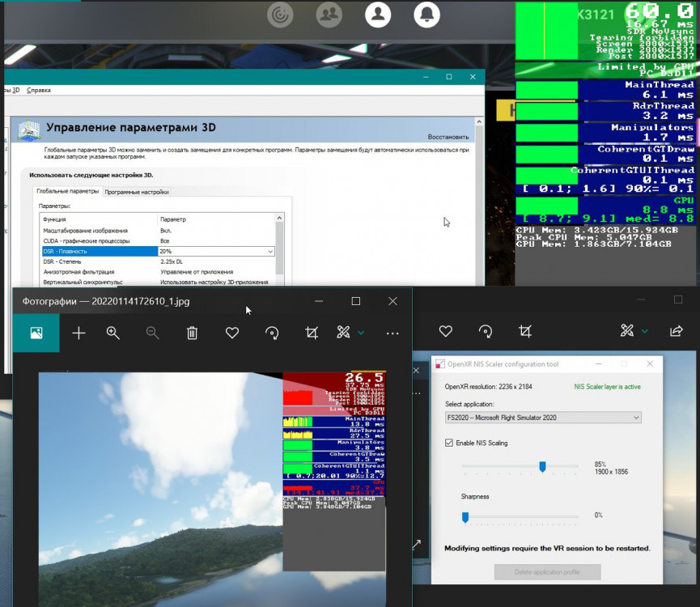Delete the photo using the trash icon
This screenshot has width=700, height=607.
pos(192,333)
